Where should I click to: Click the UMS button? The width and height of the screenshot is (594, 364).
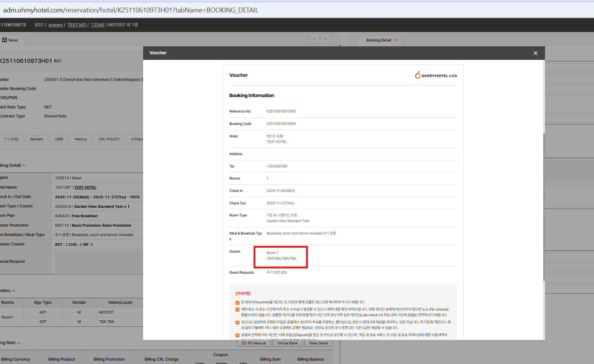[59, 139]
